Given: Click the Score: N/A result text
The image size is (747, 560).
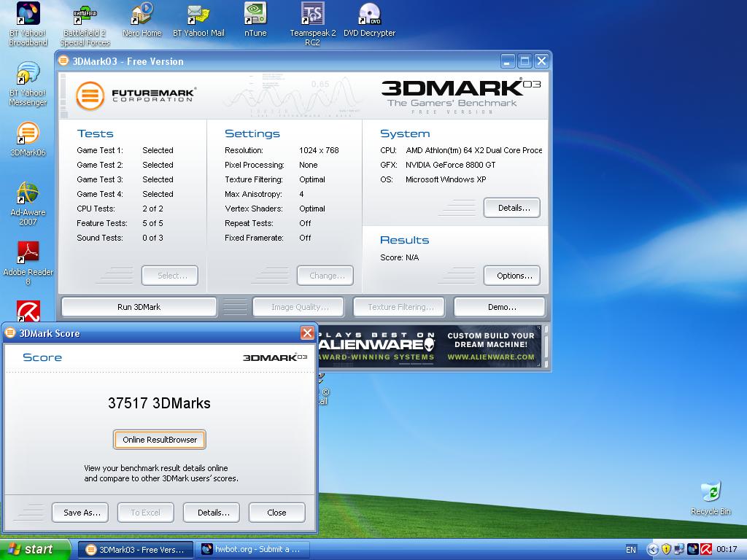Looking at the screenshot, I should tap(399, 257).
